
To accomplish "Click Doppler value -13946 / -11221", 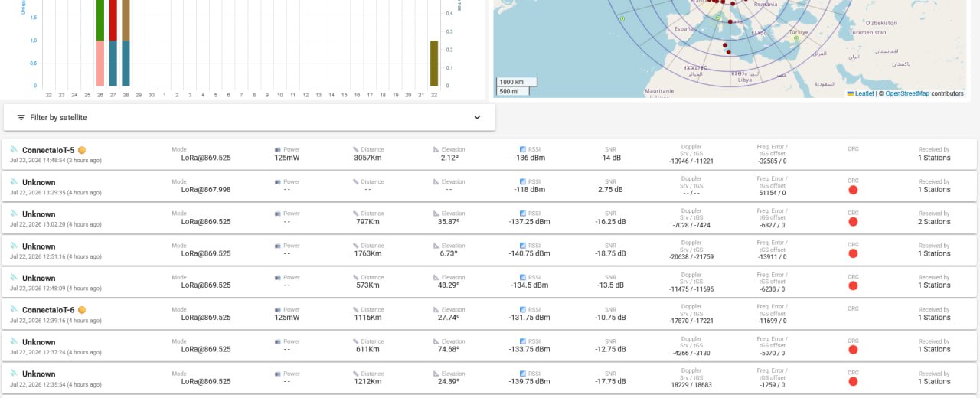I will pyautogui.click(x=691, y=161).
